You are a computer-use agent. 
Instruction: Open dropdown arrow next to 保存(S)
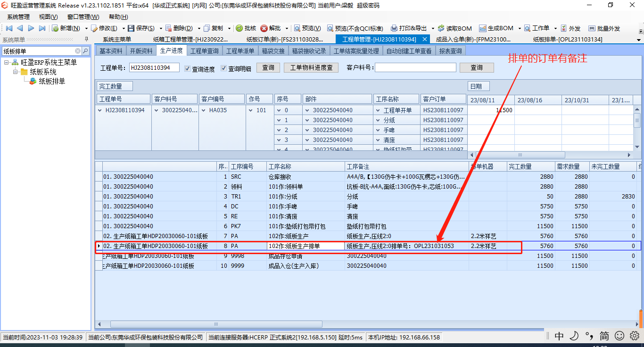161,28
